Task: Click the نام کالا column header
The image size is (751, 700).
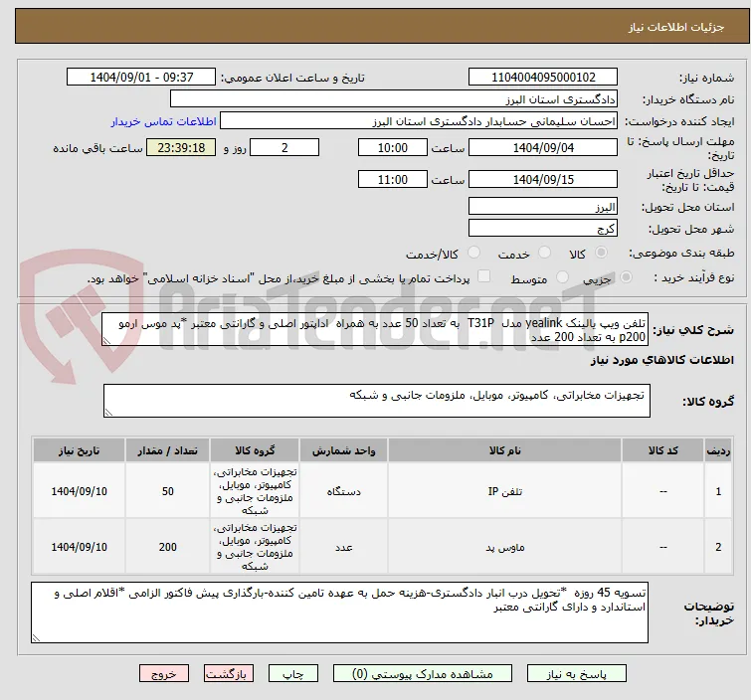Action: pos(505,450)
